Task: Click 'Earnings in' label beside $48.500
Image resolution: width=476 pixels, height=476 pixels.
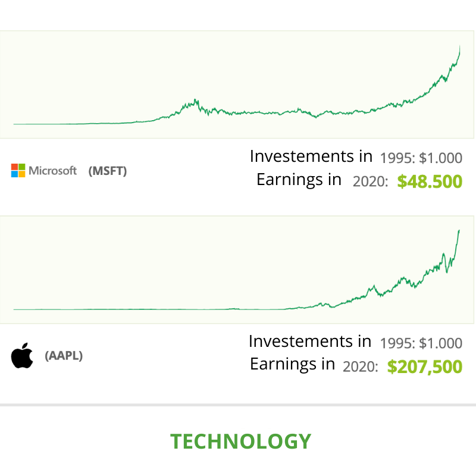Action: (x=299, y=180)
